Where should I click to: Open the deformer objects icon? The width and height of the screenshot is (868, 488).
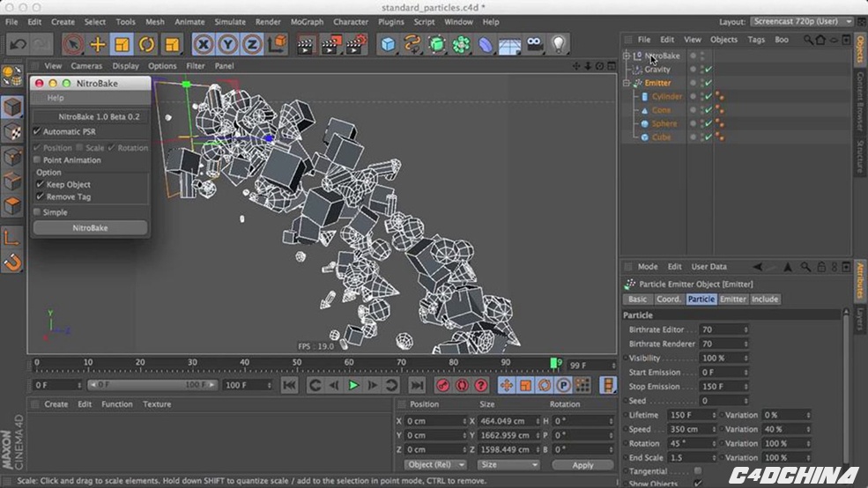486,44
